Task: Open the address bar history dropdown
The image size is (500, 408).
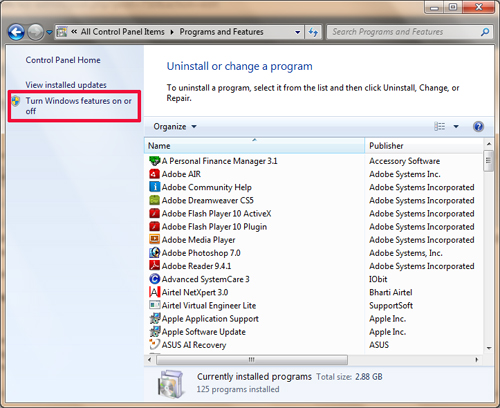Action: pos(297,32)
